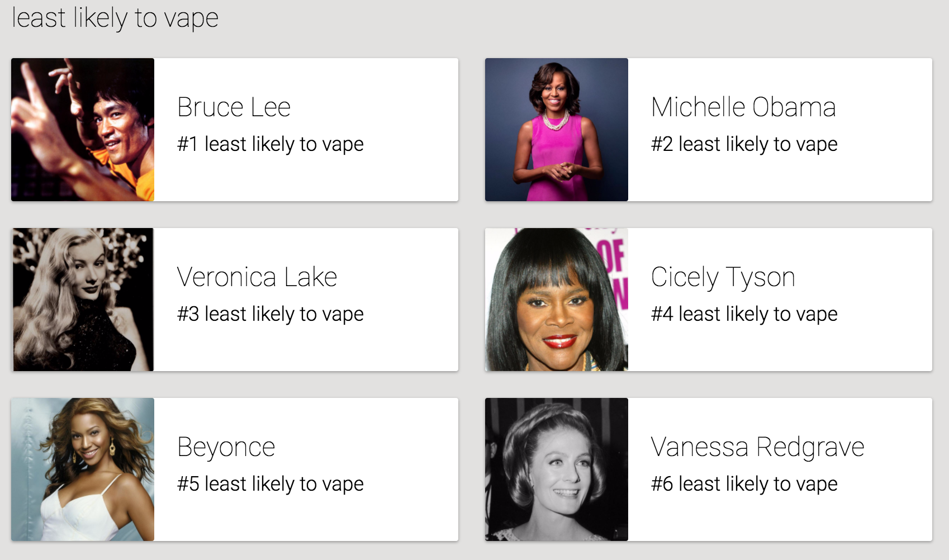
Task: Open the Veronica Lake name link
Action: [257, 277]
